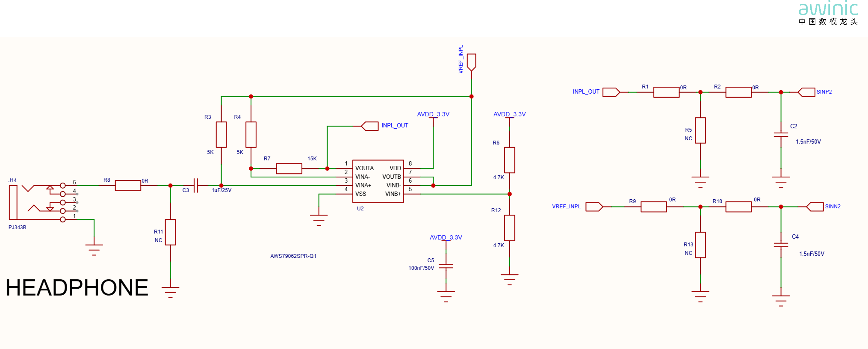Viewport: 868px width, 349px height.
Task: Click INPL_OUT input port before R1
Action: tap(611, 92)
